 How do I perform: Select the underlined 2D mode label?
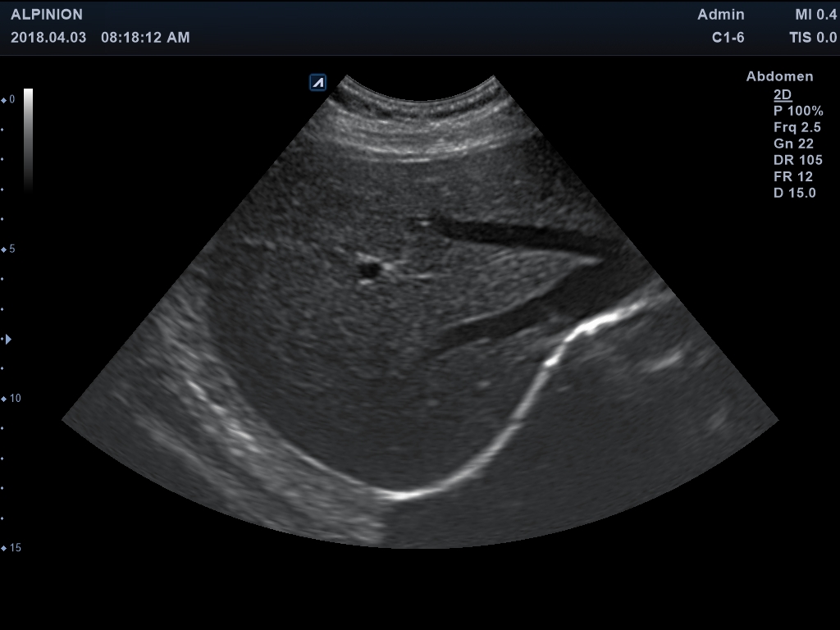click(783, 94)
